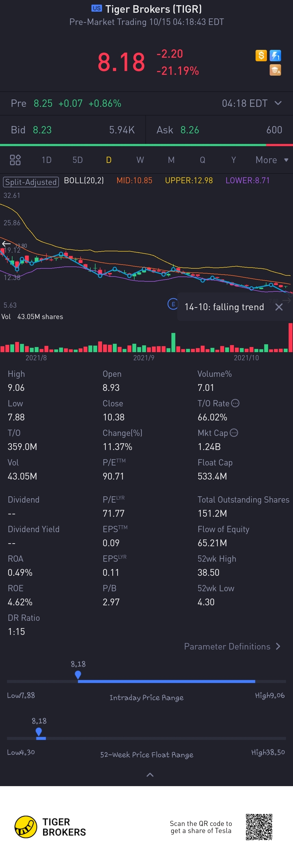
Task: Open Parameter Definitions chevron link
Action: 232,646
